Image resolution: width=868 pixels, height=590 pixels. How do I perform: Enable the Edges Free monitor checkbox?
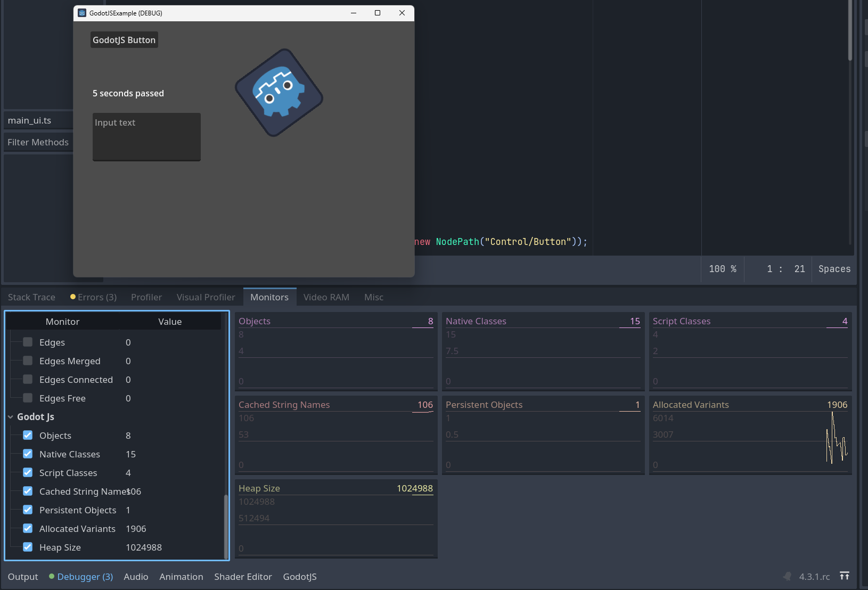(28, 398)
